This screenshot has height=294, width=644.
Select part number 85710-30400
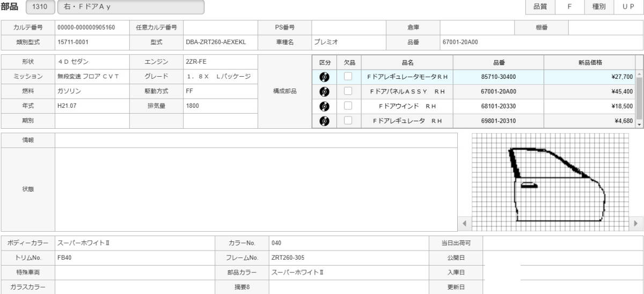click(x=498, y=77)
